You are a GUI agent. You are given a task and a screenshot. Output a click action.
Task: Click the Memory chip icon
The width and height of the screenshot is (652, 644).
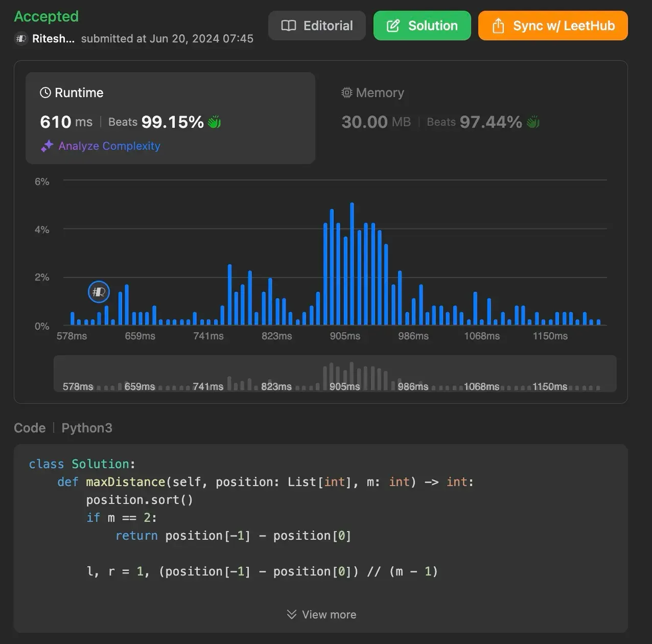coord(347,93)
